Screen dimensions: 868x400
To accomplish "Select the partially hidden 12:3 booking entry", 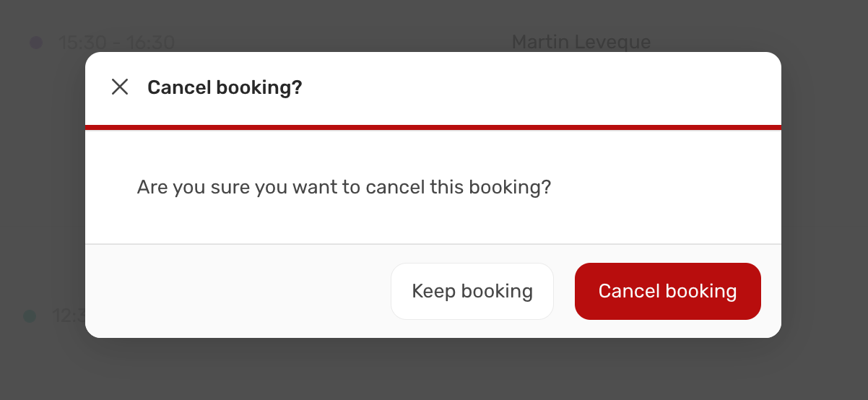I will [x=69, y=316].
